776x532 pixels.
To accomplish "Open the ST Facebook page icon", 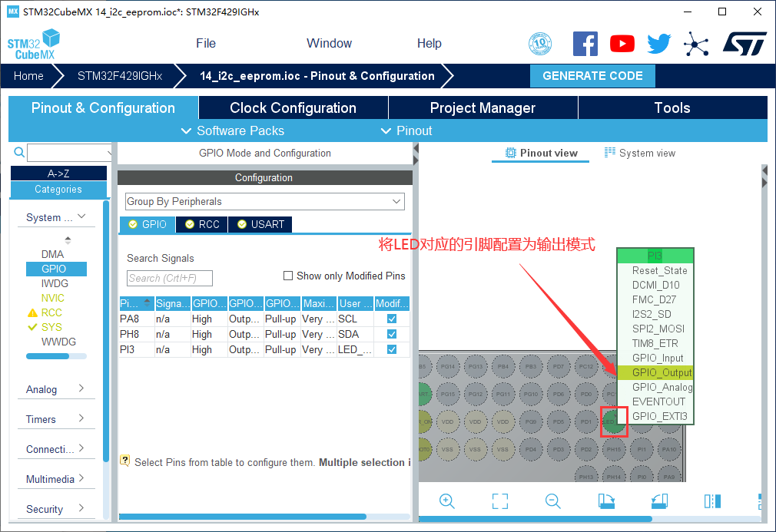I will [585, 44].
